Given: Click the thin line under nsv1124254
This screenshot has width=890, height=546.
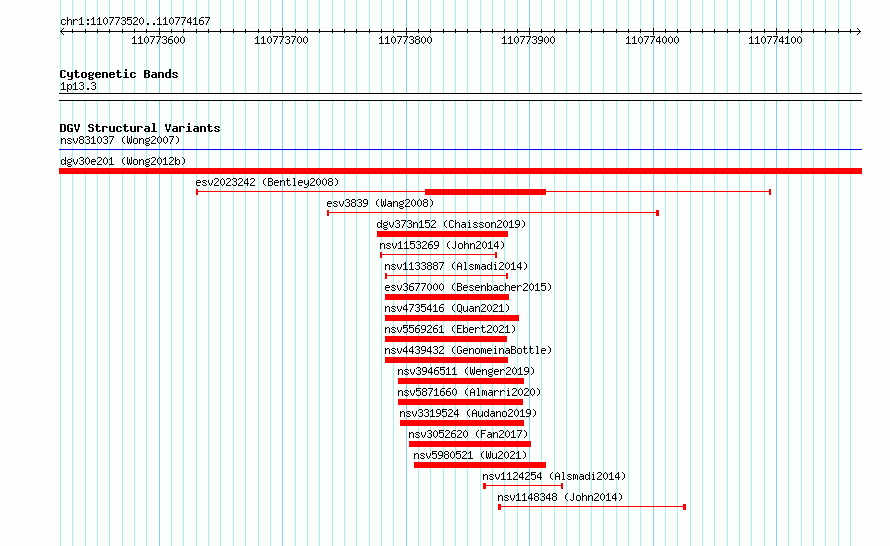Looking at the screenshot, I should pyautogui.click(x=523, y=486).
